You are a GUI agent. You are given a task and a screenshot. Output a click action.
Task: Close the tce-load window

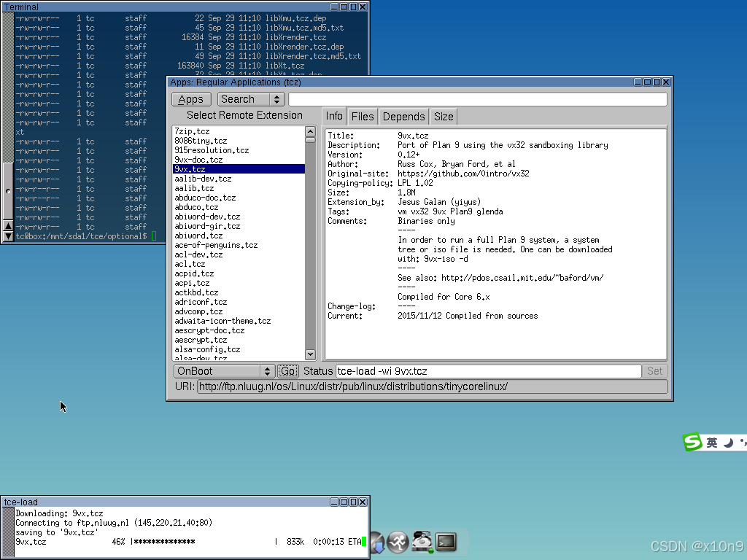(x=363, y=502)
